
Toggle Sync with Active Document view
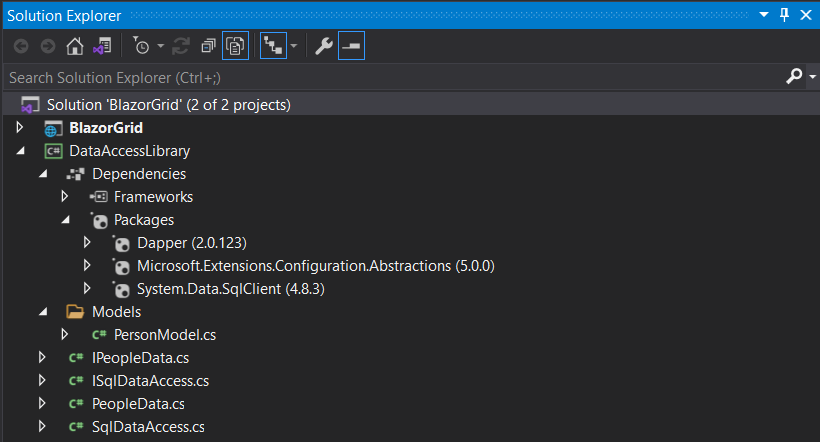[x=273, y=46]
